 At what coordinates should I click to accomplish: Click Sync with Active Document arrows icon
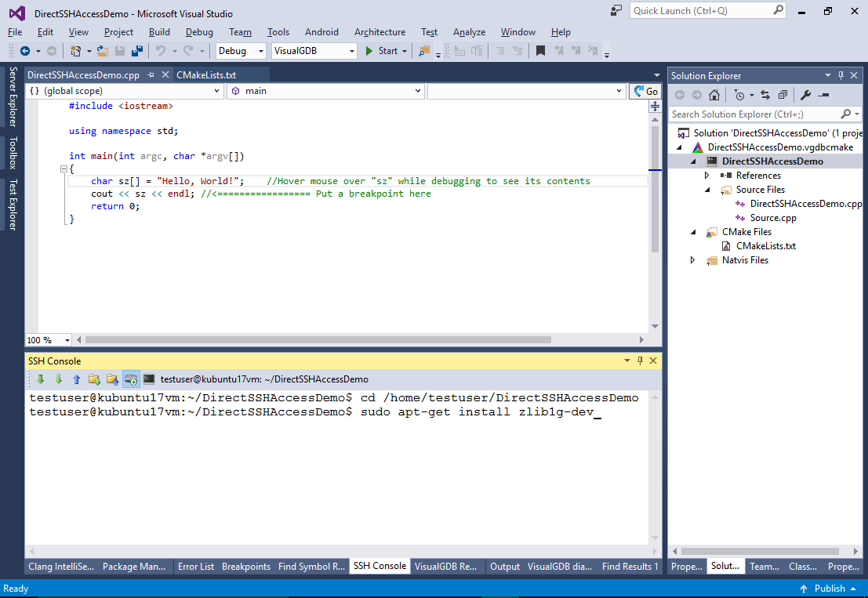point(765,95)
